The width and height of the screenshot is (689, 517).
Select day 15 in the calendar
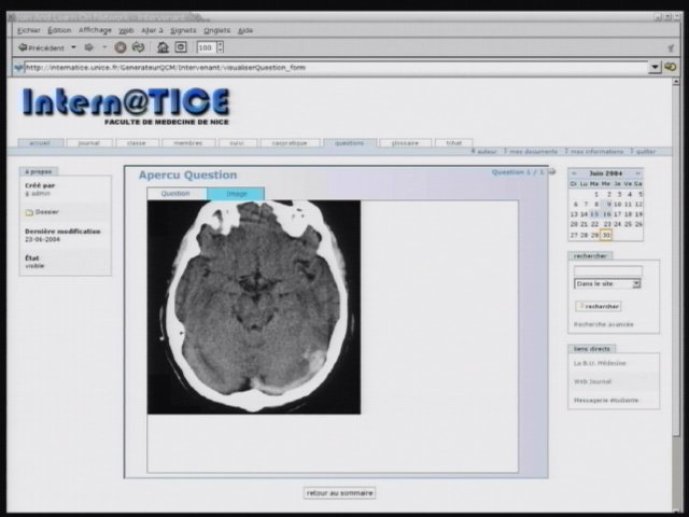(595, 214)
